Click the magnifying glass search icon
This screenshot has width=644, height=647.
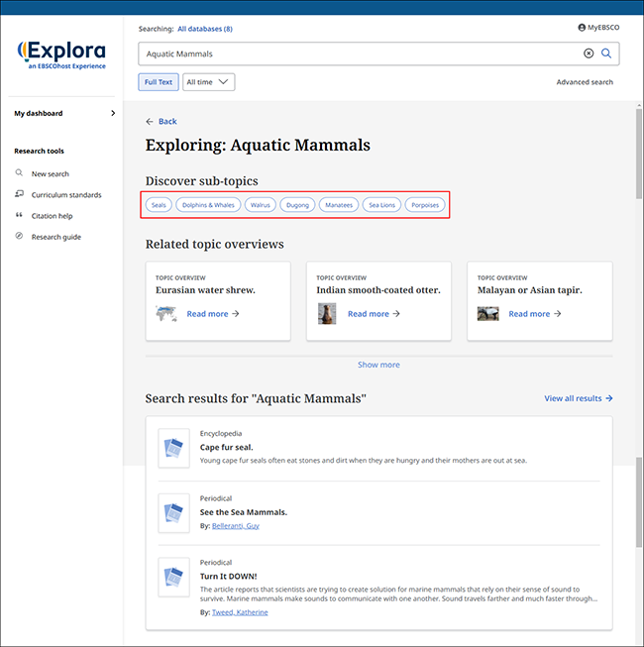pos(606,54)
